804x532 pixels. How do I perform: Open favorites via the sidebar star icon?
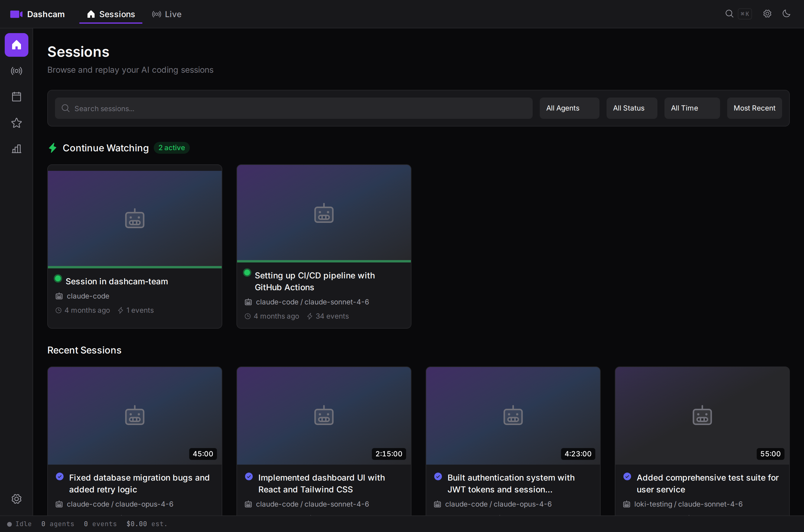pos(16,123)
